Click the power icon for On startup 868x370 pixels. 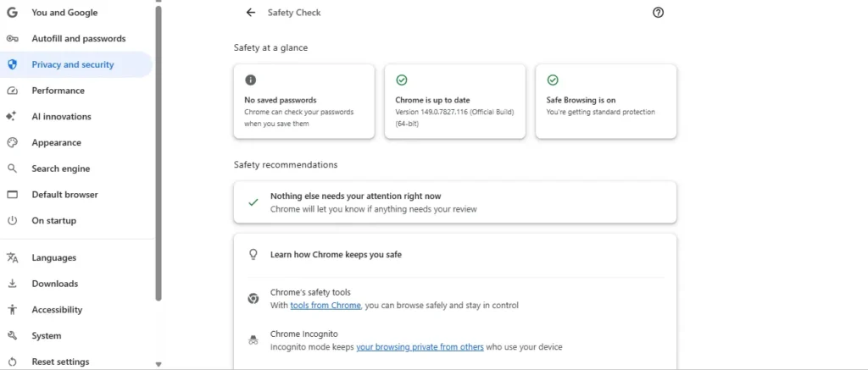[12, 220]
